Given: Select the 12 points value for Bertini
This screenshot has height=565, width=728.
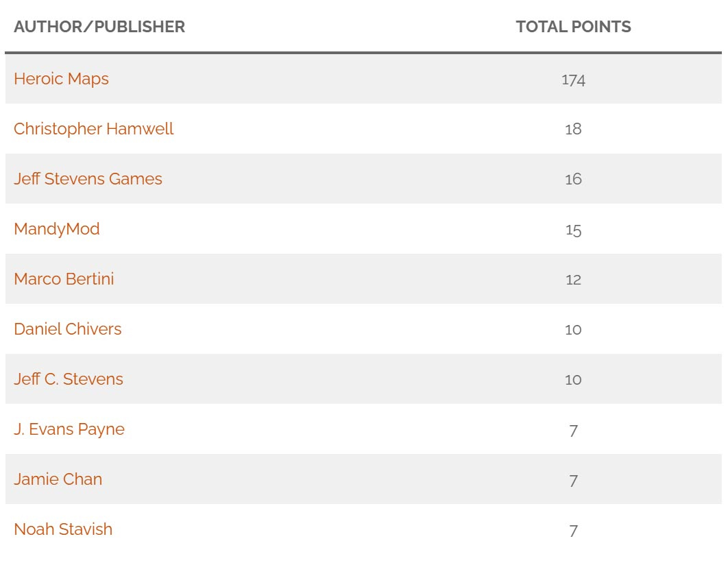Looking at the screenshot, I should point(573,280).
